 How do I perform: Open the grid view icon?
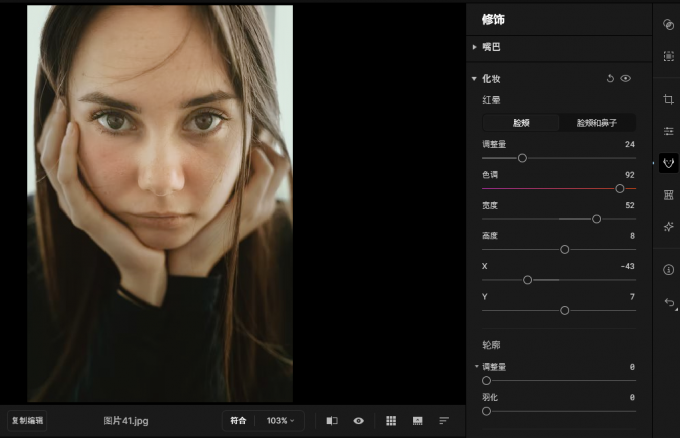point(391,421)
